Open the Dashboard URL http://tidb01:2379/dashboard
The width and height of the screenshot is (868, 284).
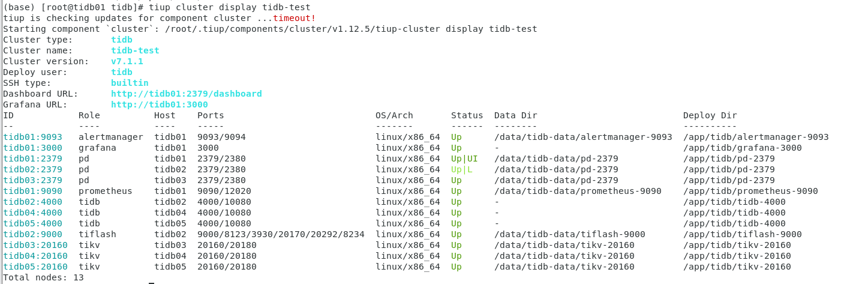coord(186,94)
